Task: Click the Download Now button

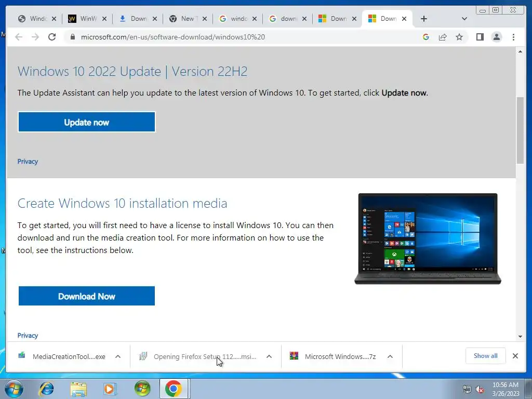Action: pos(87,296)
